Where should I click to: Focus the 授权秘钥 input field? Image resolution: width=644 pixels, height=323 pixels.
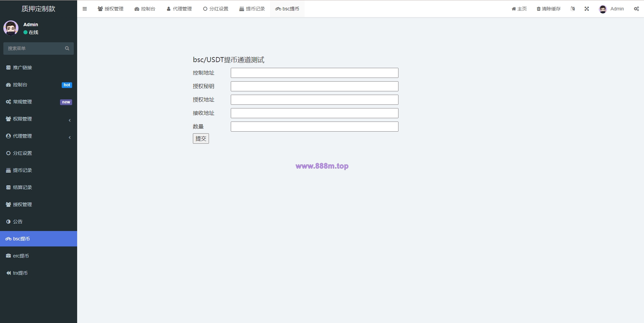click(x=315, y=86)
